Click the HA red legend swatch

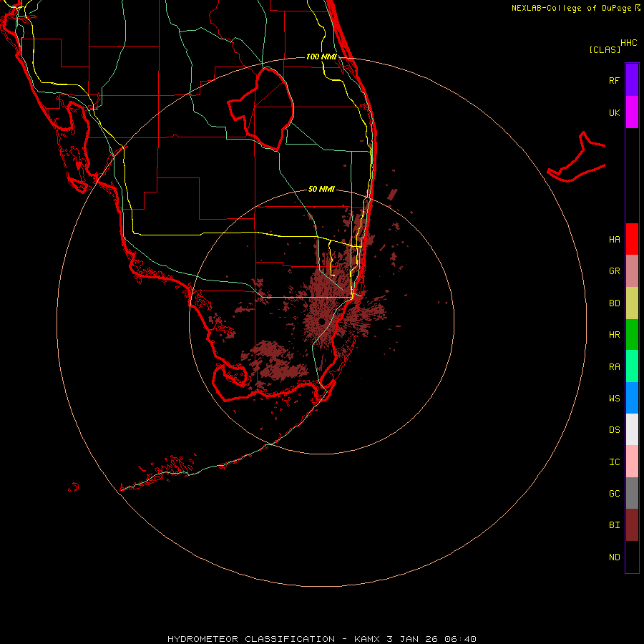pyautogui.click(x=632, y=239)
